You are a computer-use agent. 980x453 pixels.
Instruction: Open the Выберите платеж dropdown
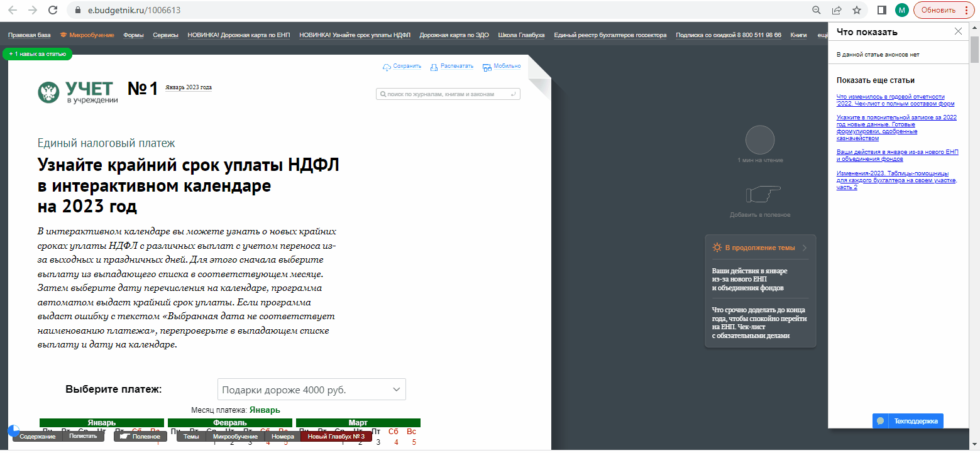pos(312,390)
